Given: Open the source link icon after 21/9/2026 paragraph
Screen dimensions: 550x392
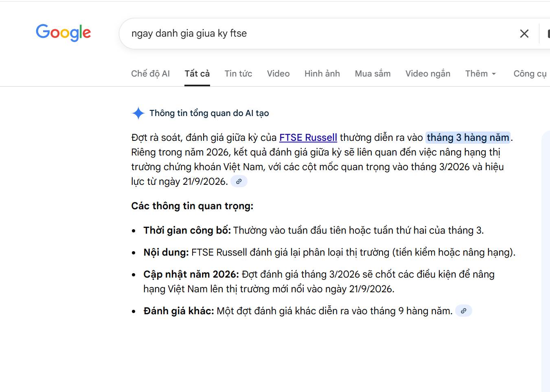Looking at the screenshot, I should 239,182.
